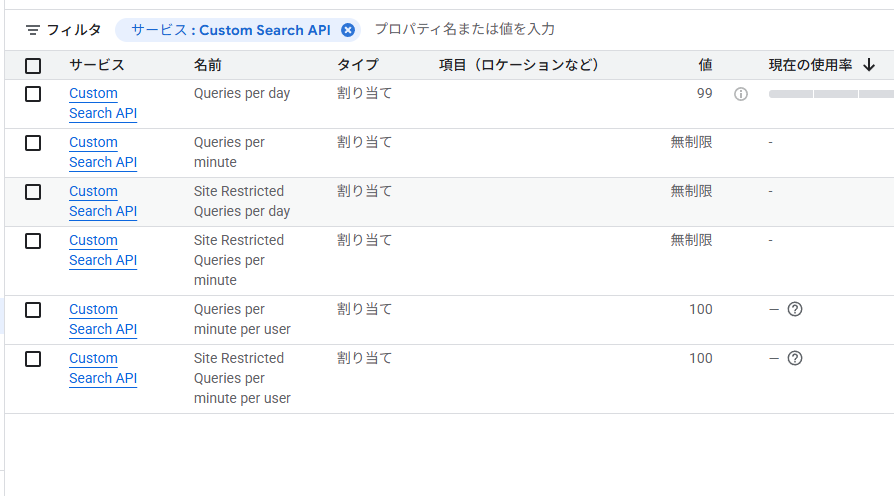Viewport: 894px width, 496px height.
Task: Click the 名前 column header
Action: (208, 65)
